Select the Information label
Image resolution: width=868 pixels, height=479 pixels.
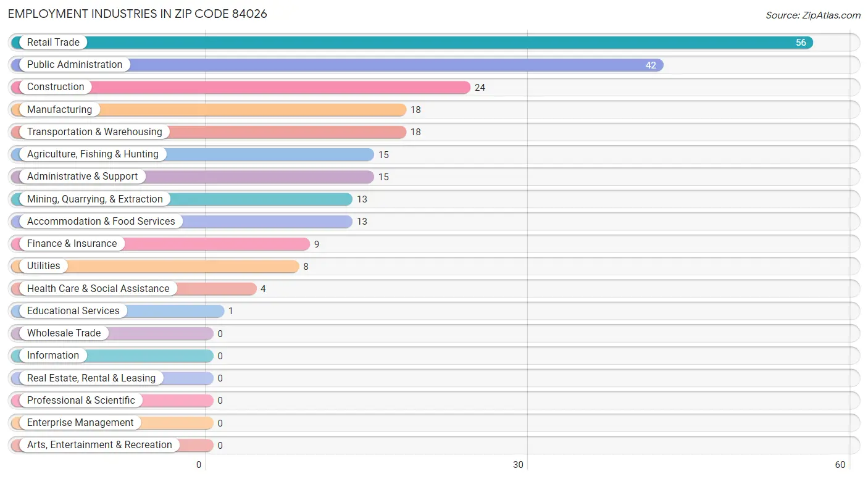[53, 355]
